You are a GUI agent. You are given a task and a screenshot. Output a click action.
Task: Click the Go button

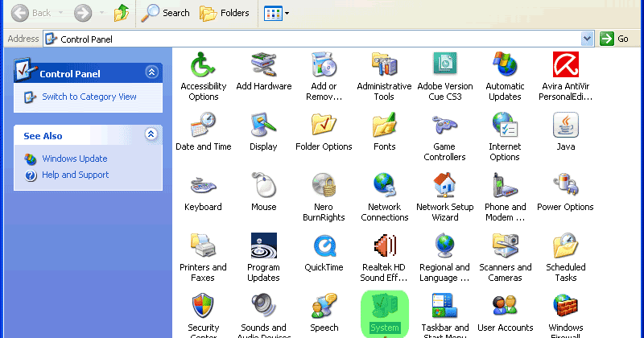click(614, 39)
